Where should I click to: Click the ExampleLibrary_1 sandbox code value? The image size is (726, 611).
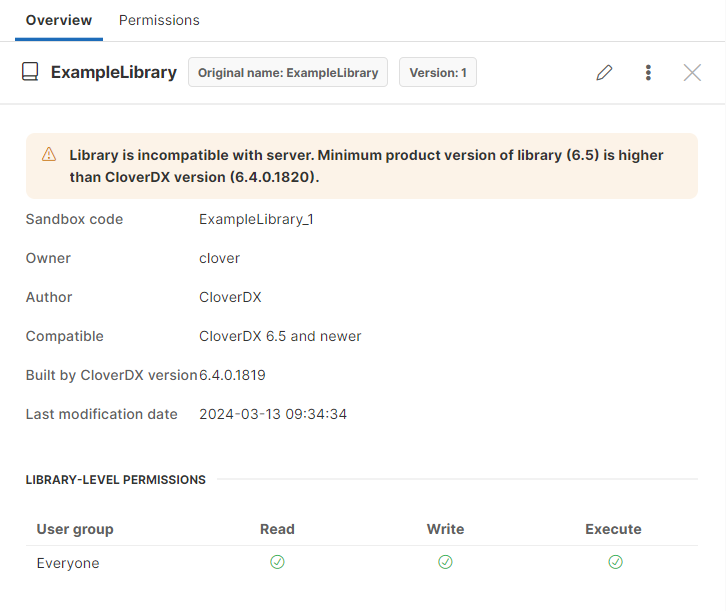[256, 219]
